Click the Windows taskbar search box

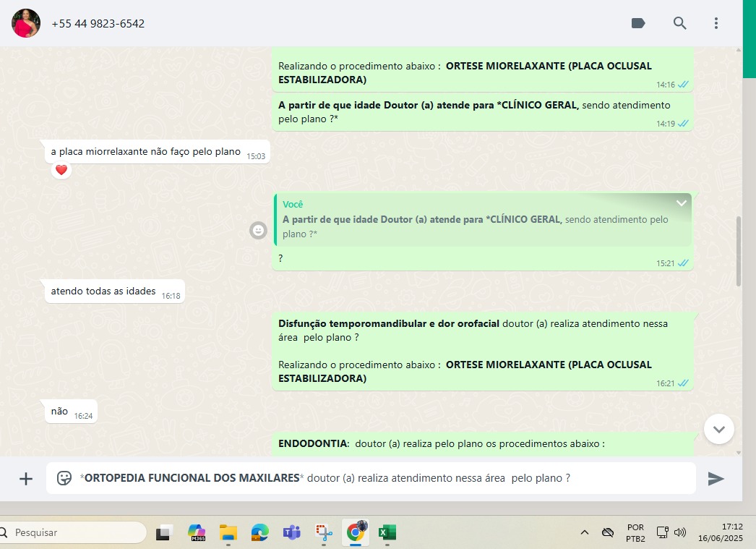pos(72,532)
